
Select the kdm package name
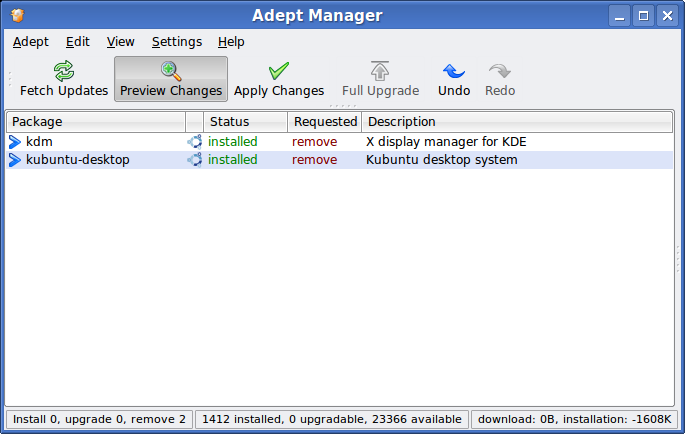(x=39, y=142)
